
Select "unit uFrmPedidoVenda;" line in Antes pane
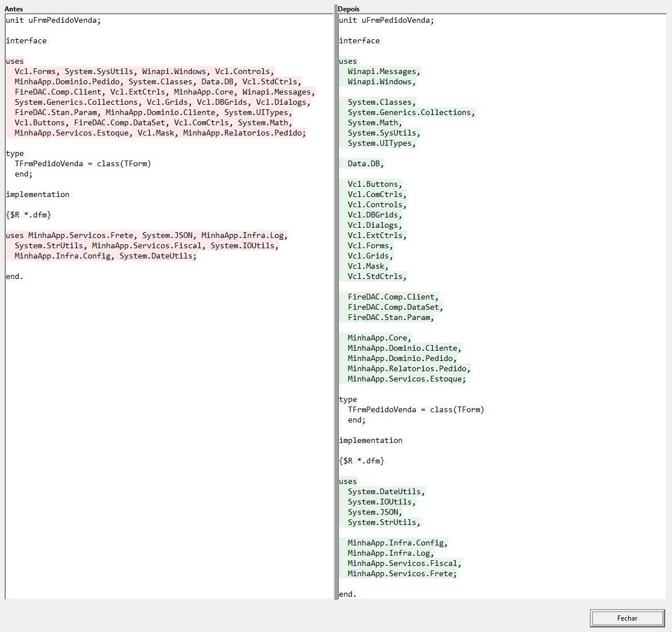coord(53,20)
